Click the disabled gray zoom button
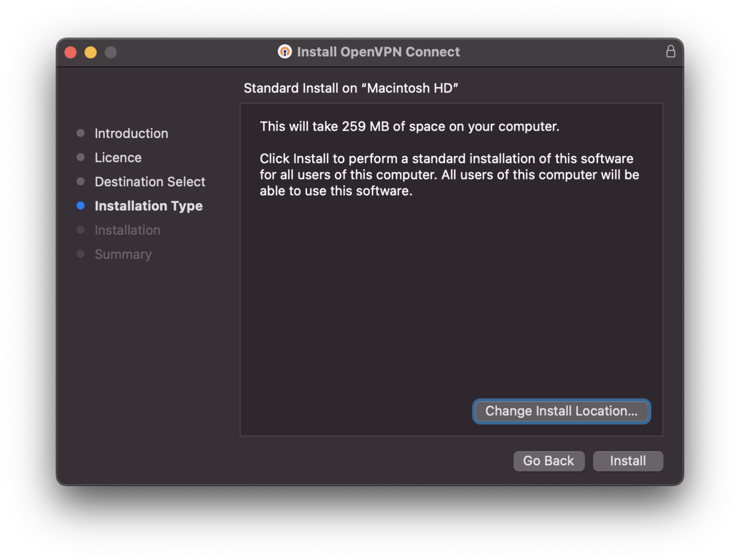The height and width of the screenshot is (560, 740). (x=111, y=52)
